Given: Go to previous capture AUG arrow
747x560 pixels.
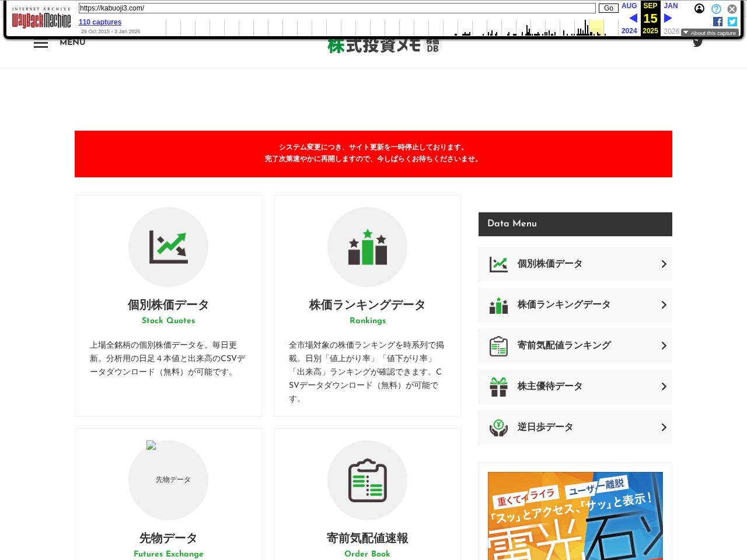Looking at the screenshot, I should point(633,18).
